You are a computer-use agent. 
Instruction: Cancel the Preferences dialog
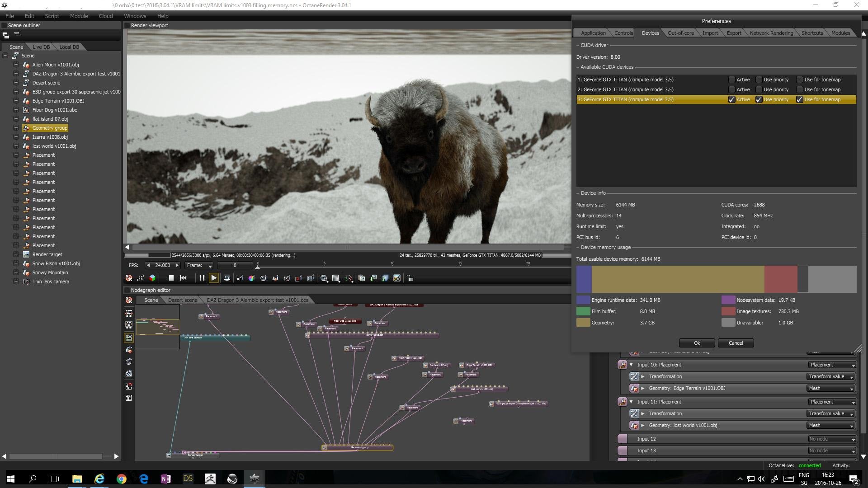736,343
